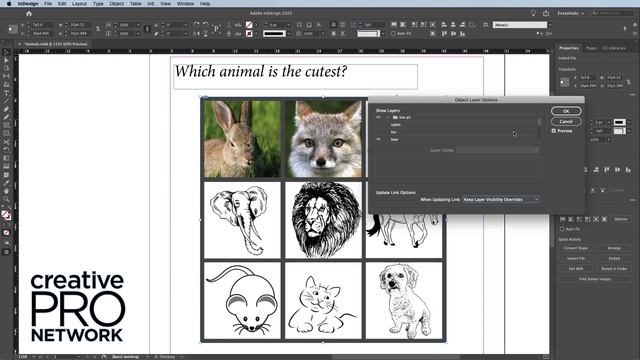
Task: Click the Arrange quick action button
Action: 614,248
